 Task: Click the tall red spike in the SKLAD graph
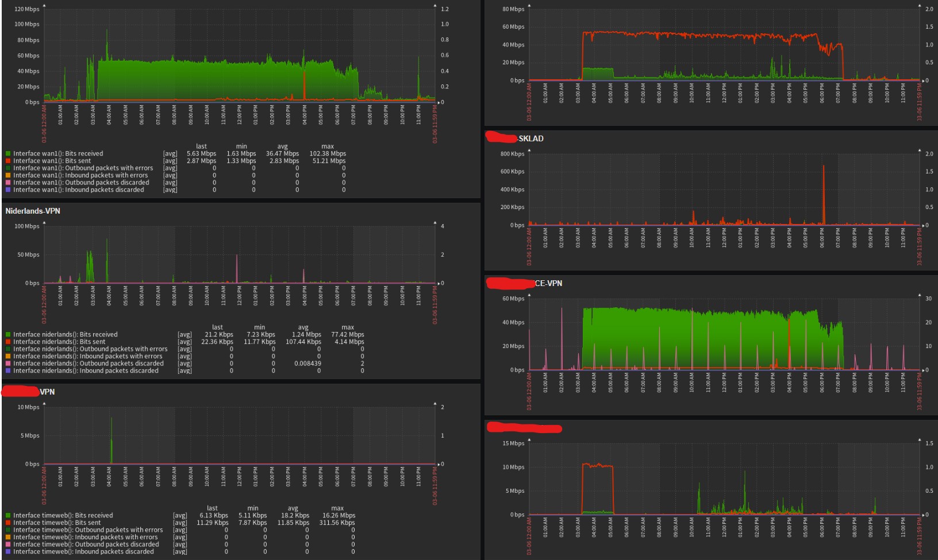click(x=825, y=190)
